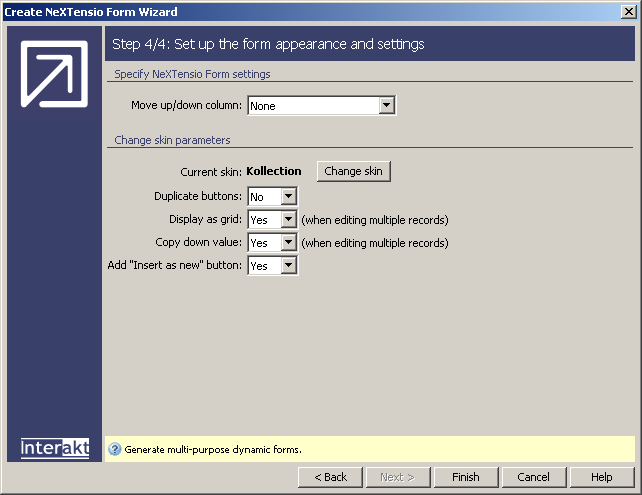
Task: Close the Create NeXTensio Form Wizard window
Action: [628, 12]
